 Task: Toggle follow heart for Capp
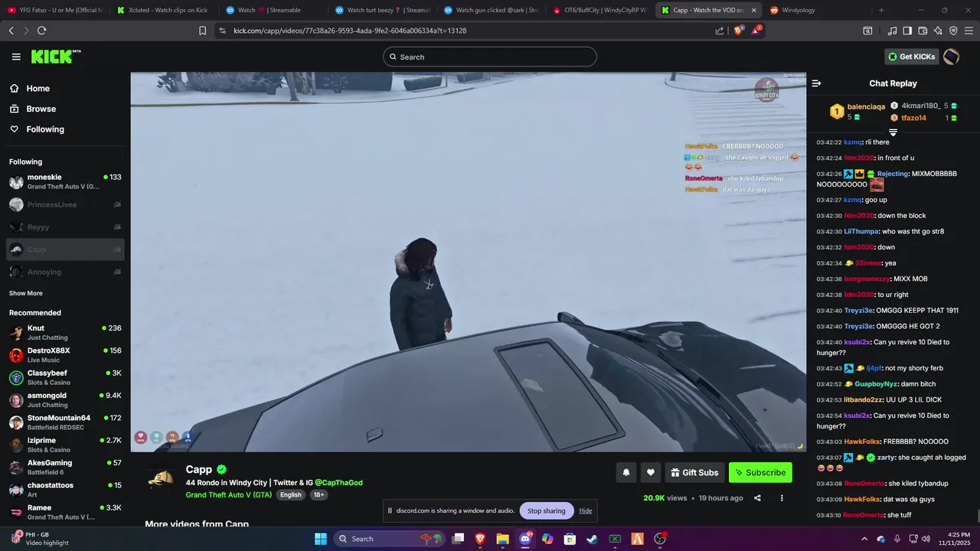pos(651,473)
